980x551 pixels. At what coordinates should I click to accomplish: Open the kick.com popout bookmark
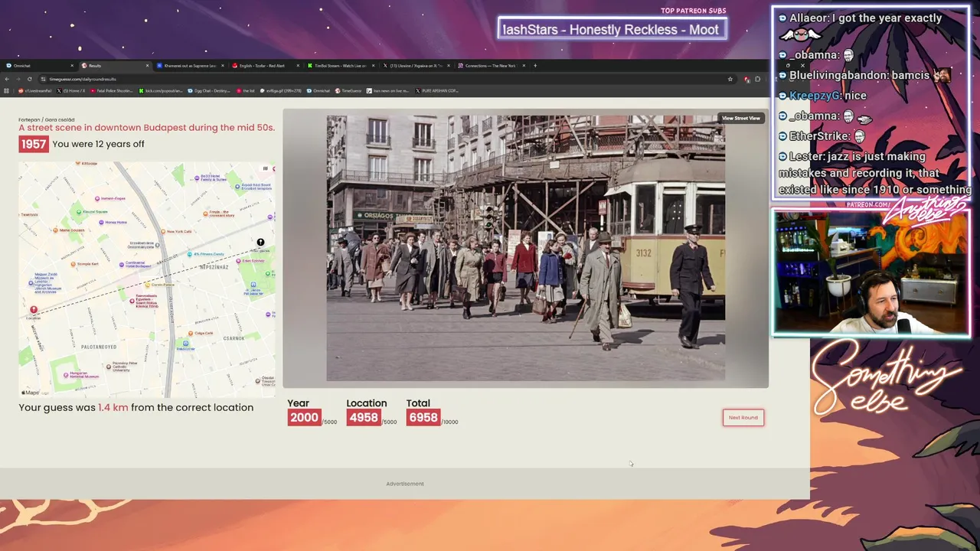pos(159,90)
